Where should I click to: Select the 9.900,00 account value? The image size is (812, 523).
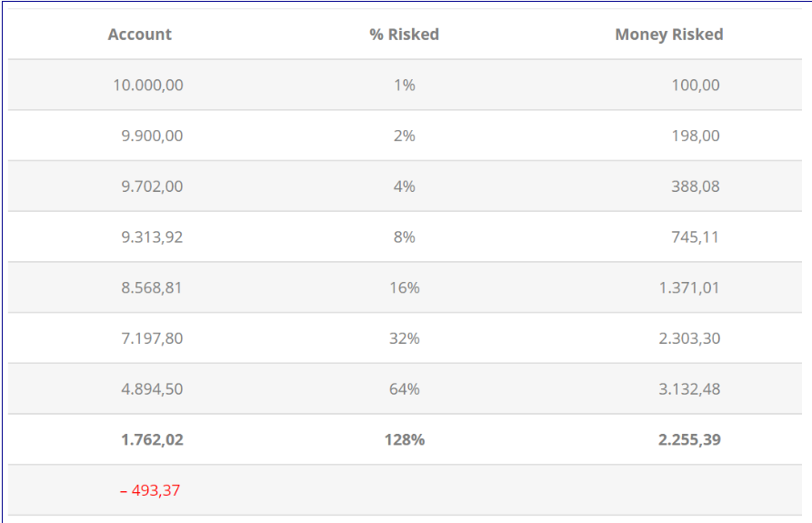pyautogui.click(x=152, y=136)
